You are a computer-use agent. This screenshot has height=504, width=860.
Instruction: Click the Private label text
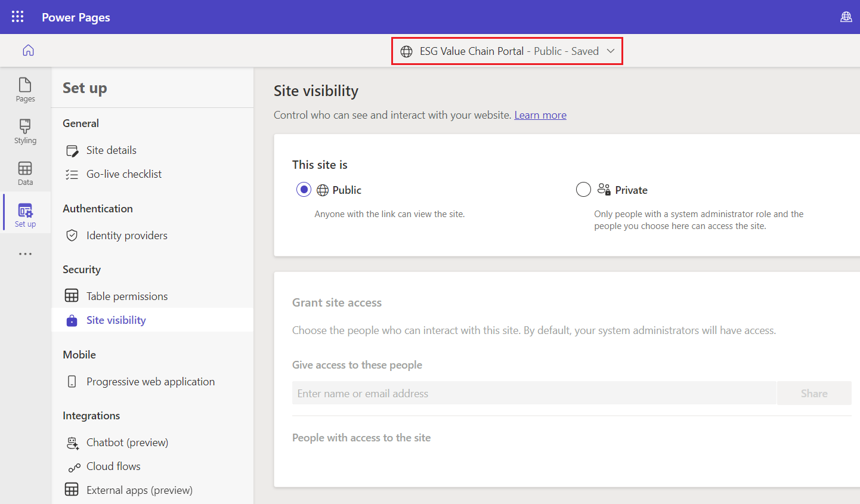tap(632, 190)
